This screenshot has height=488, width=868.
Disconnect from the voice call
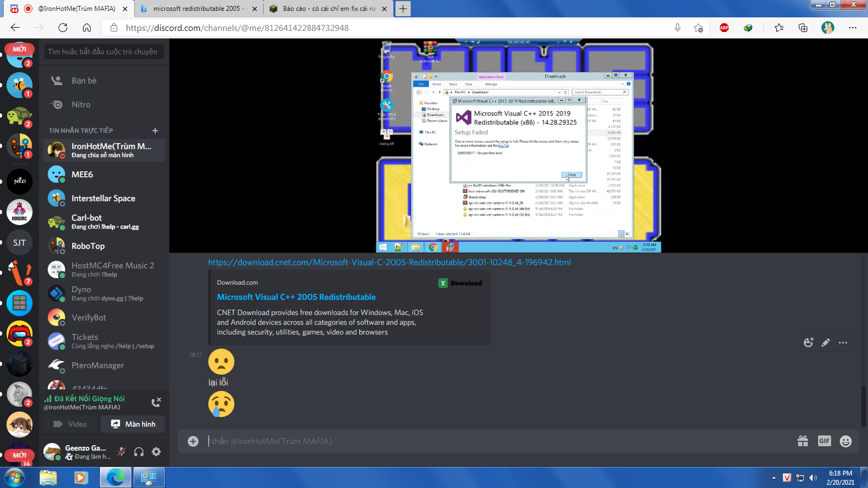(156, 402)
